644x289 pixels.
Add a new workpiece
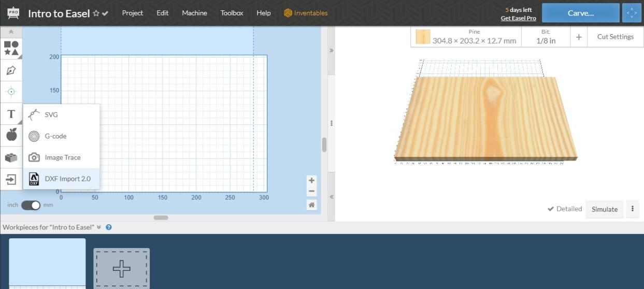[121, 269]
